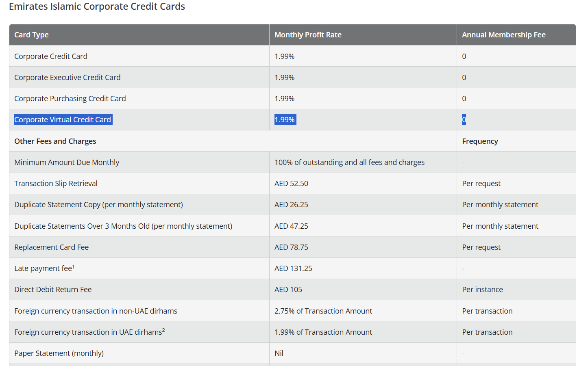Click the 'Nil' value for Paper Statement
Screen dimensions: 588x366
click(279, 353)
